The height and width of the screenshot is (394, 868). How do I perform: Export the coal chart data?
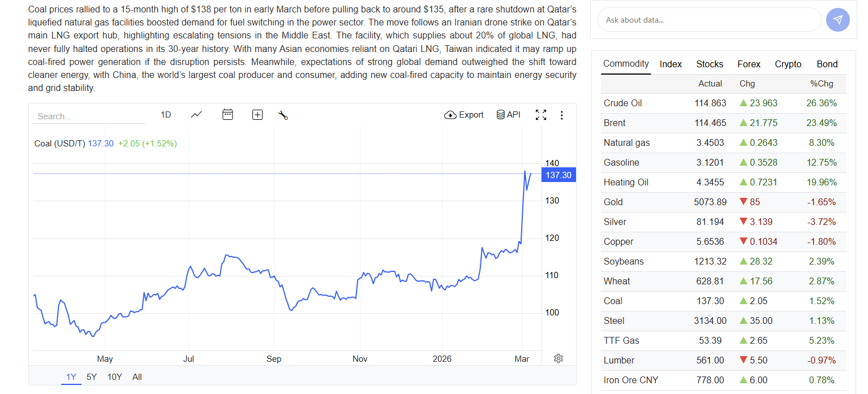tap(464, 115)
